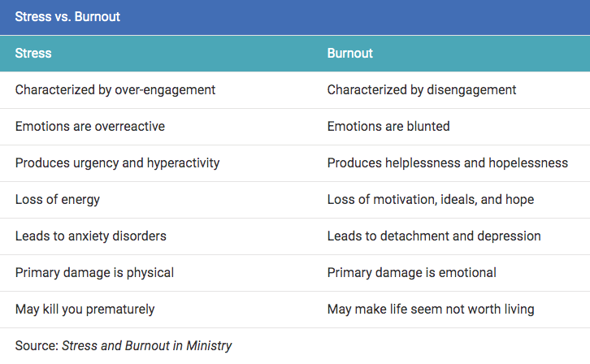Select 'Emotions are blunted' text
The width and height of the screenshot is (590, 364).
click(388, 127)
